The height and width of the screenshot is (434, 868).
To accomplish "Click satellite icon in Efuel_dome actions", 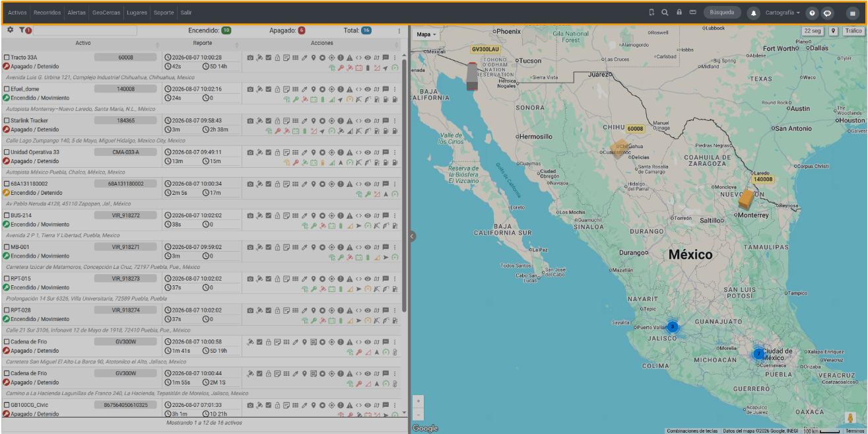I will coord(259,89).
